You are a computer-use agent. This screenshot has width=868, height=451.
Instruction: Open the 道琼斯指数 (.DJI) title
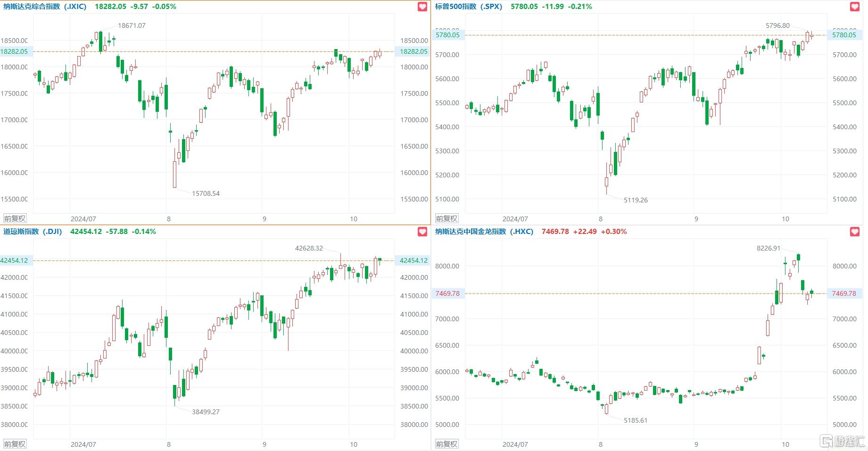point(33,232)
